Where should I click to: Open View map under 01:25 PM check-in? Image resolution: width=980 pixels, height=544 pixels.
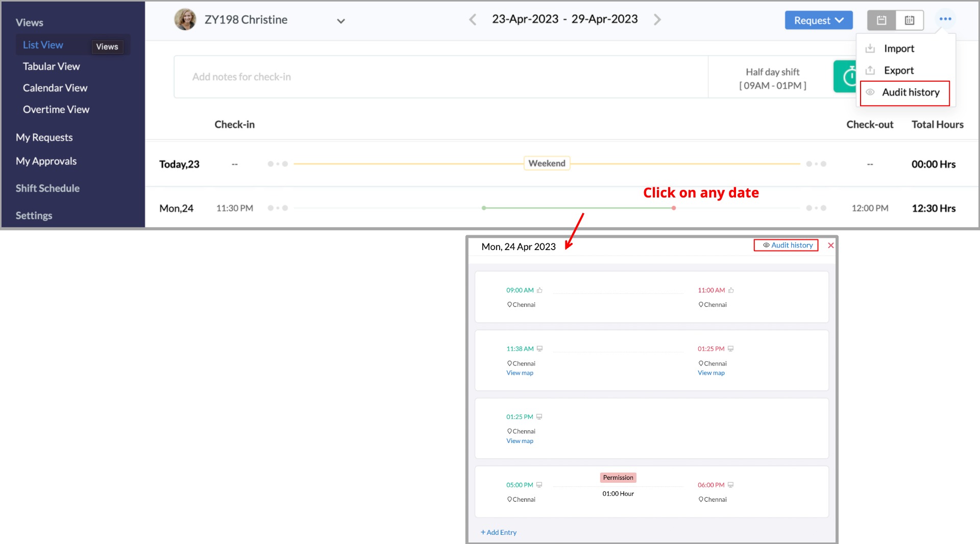[x=520, y=441]
